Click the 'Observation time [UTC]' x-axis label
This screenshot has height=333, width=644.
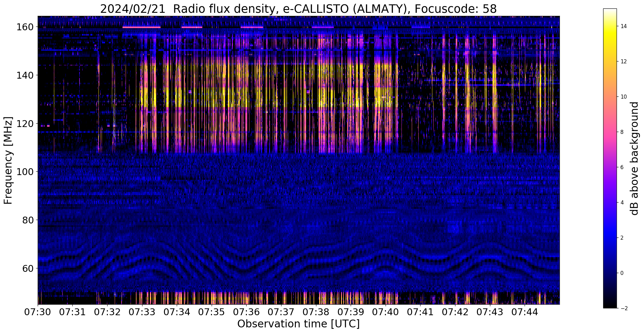click(298, 324)
